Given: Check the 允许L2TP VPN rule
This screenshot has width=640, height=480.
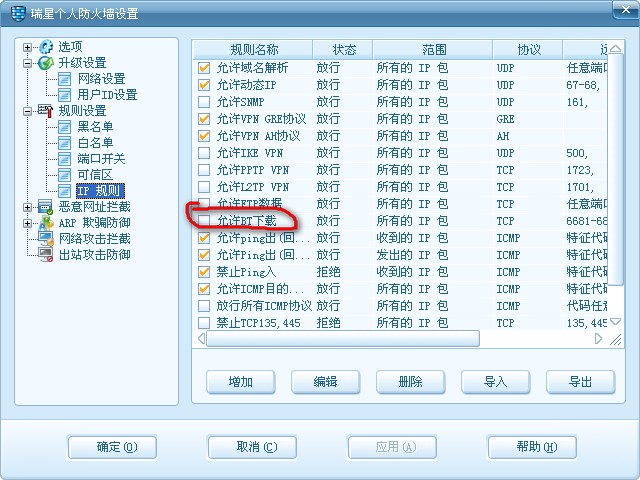Looking at the screenshot, I should pyautogui.click(x=204, y=187).
